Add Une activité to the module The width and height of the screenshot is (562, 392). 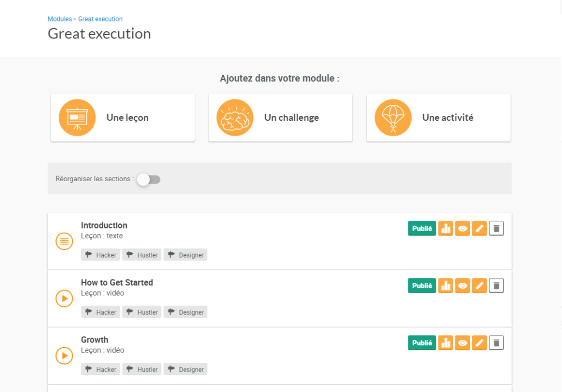(438, 117)
